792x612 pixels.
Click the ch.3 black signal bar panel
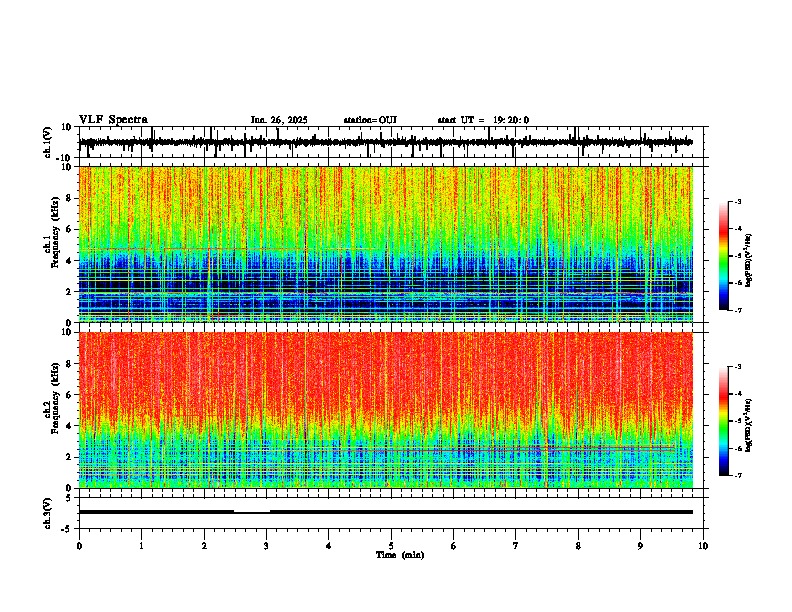(393, 513)
